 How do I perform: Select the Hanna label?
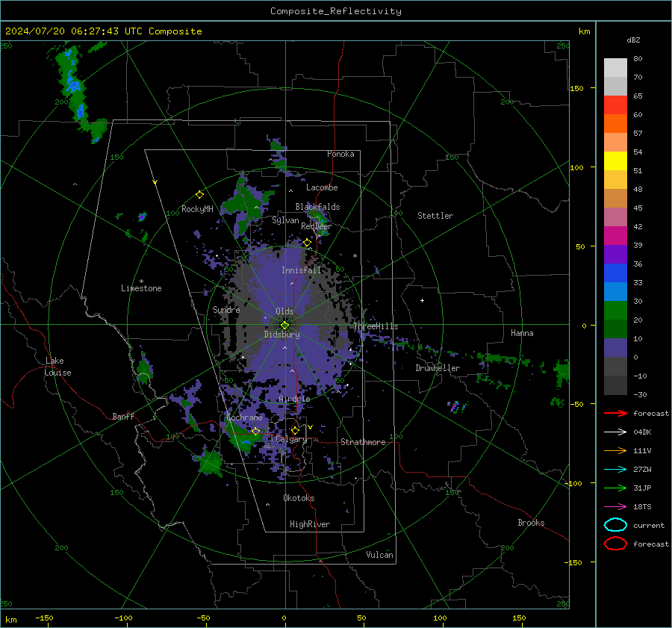[x=522, y=333]
